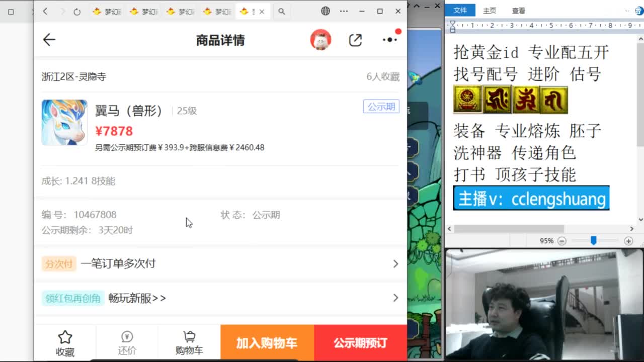Click the globe icon in browser toolbar

pos(326,11)
